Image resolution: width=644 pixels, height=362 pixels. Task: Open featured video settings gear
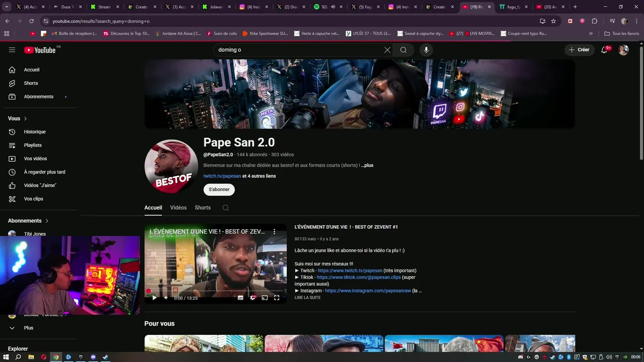click(253, 298)
